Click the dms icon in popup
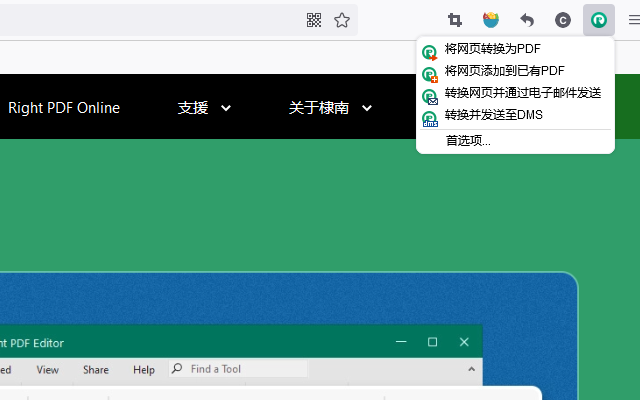 tap(430, 119)
